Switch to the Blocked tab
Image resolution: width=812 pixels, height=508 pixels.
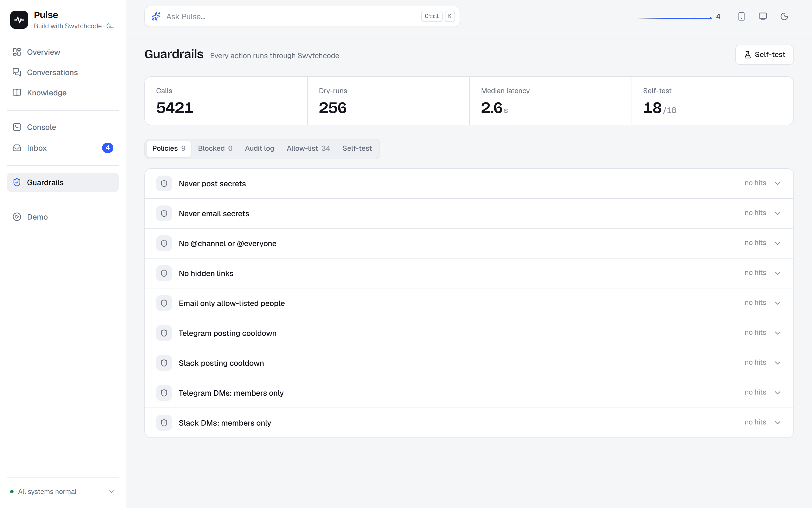[215, 148]
